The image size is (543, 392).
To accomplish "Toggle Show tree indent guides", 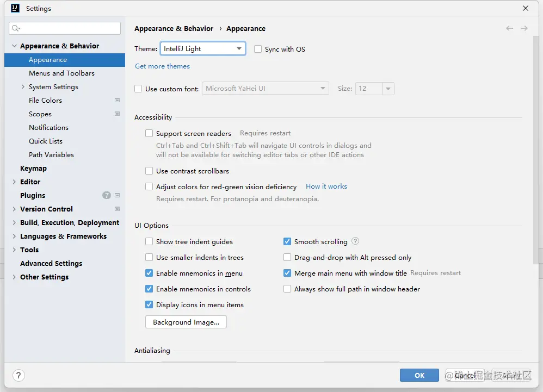I will coord(149,241).
